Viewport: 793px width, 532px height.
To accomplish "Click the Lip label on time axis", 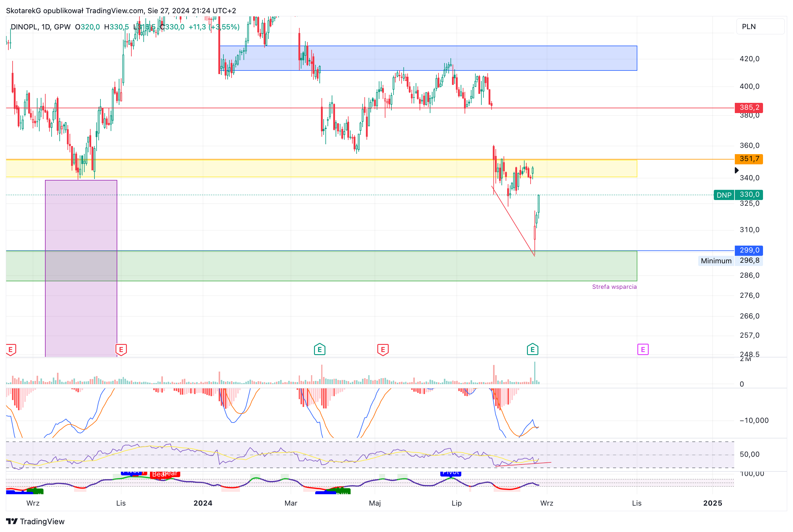I will (456, 503).
